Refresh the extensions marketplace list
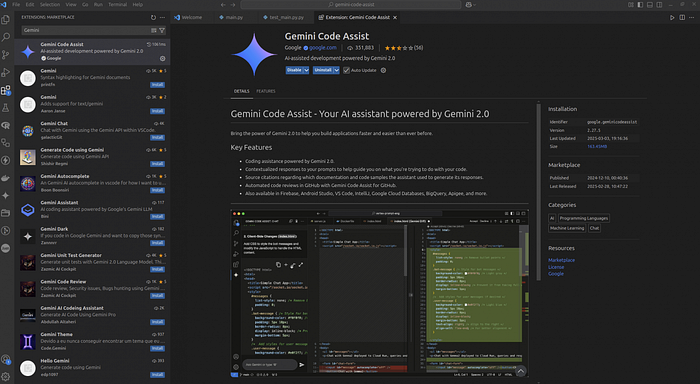 (x=153, y=17)
